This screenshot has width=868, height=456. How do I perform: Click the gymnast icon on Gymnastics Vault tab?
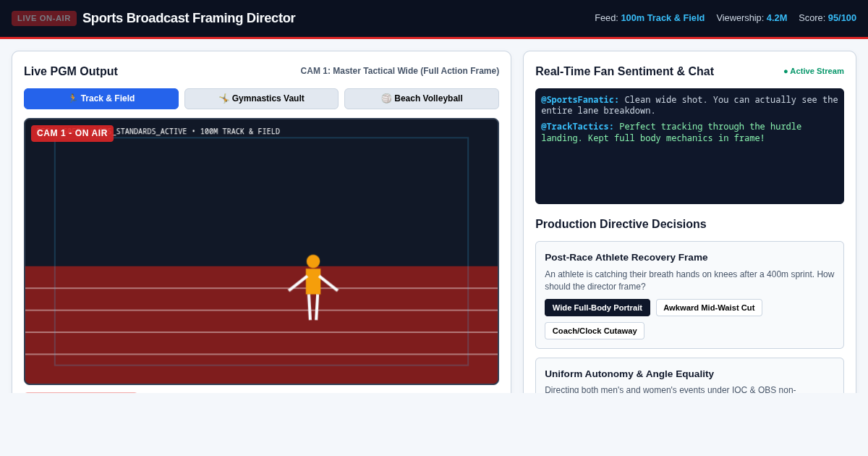[x=224, y=98]
